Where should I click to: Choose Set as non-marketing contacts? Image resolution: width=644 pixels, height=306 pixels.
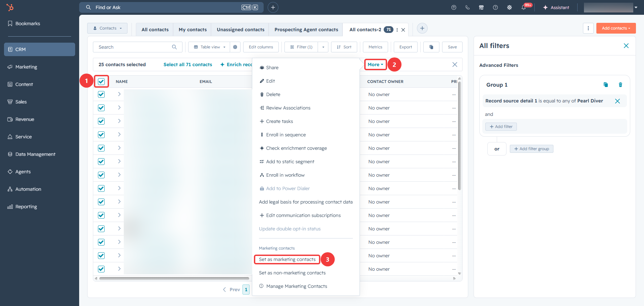click(306, 273)
